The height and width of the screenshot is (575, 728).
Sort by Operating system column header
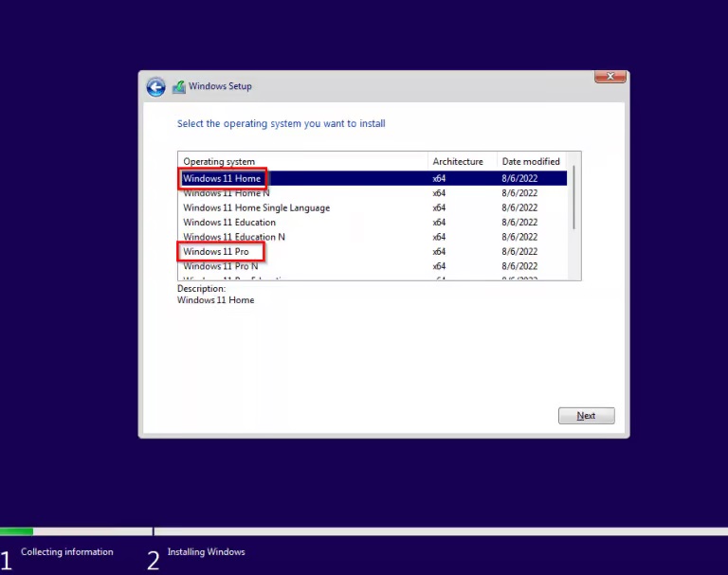pyautogui.click(x=303, y=161)
